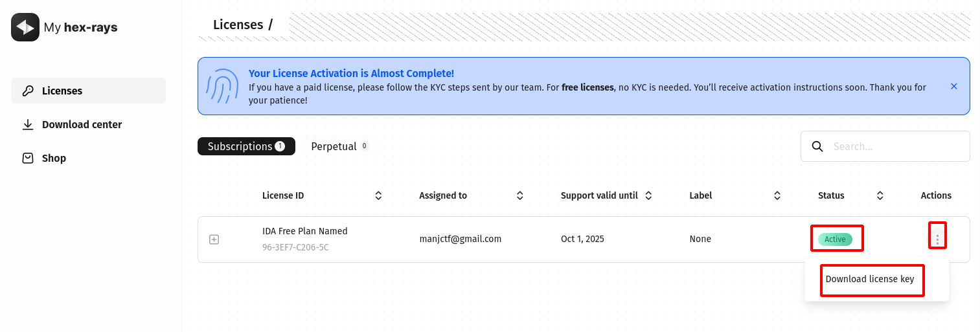The width and height of the screenshot is (980, 332).
Task: Expand the IDA Free Plan row
Action: tap(214, 239)
